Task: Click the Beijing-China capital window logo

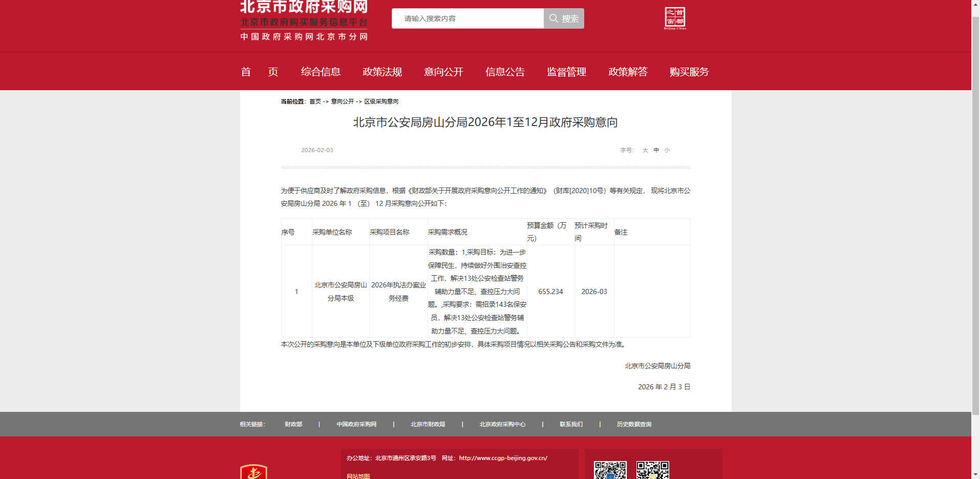Action: tap(675, 18)
